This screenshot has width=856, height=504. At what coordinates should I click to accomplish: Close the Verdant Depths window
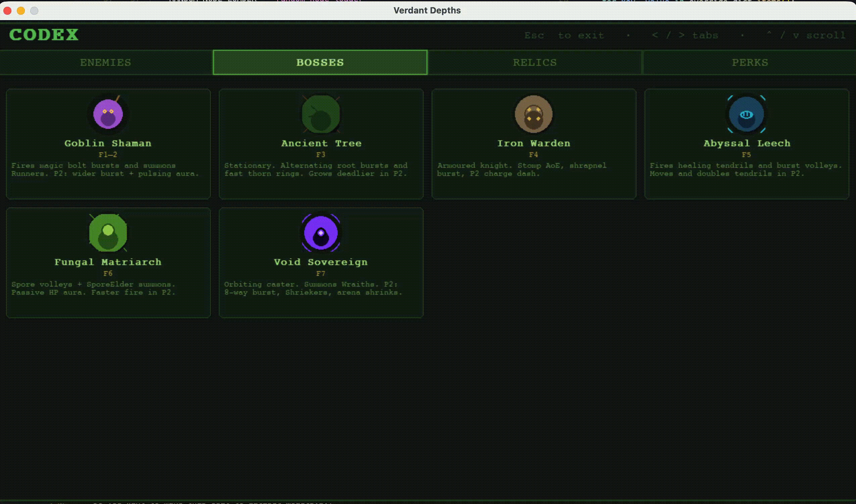coord(7,11)
